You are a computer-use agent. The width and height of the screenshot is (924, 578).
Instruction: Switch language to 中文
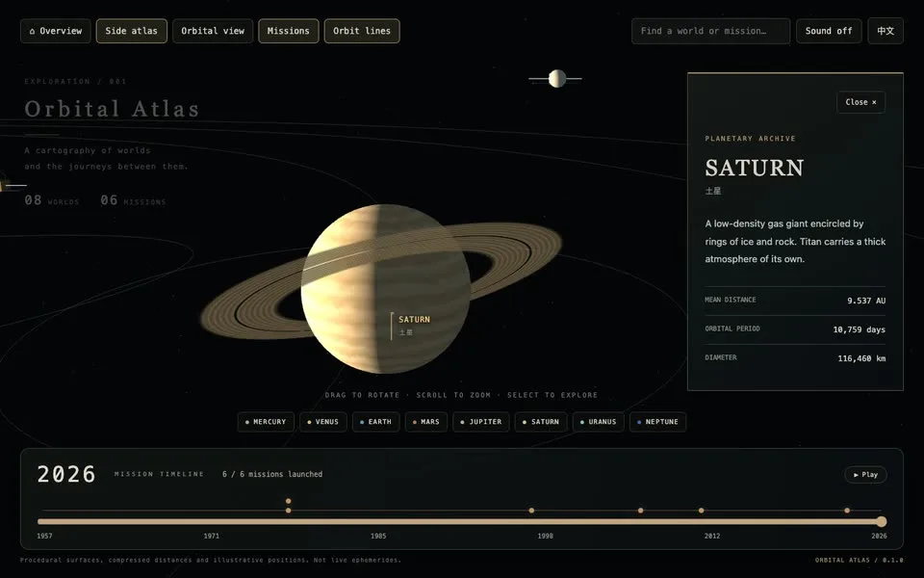click(885, 31)
